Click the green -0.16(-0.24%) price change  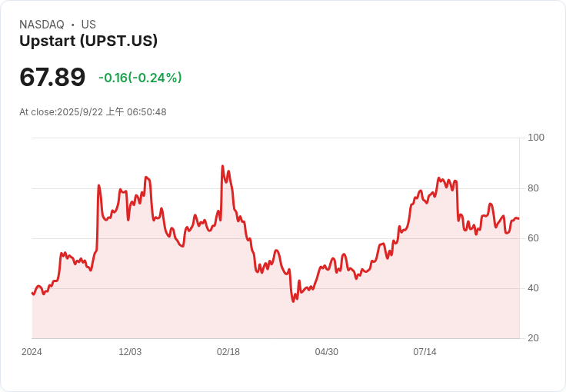[x=140, y=78]
